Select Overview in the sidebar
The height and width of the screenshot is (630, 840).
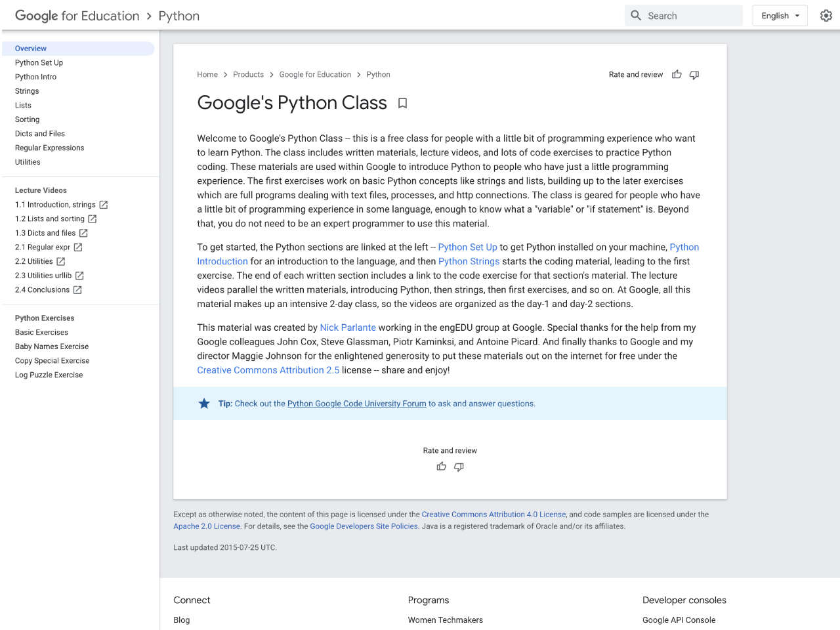[78, 49]
